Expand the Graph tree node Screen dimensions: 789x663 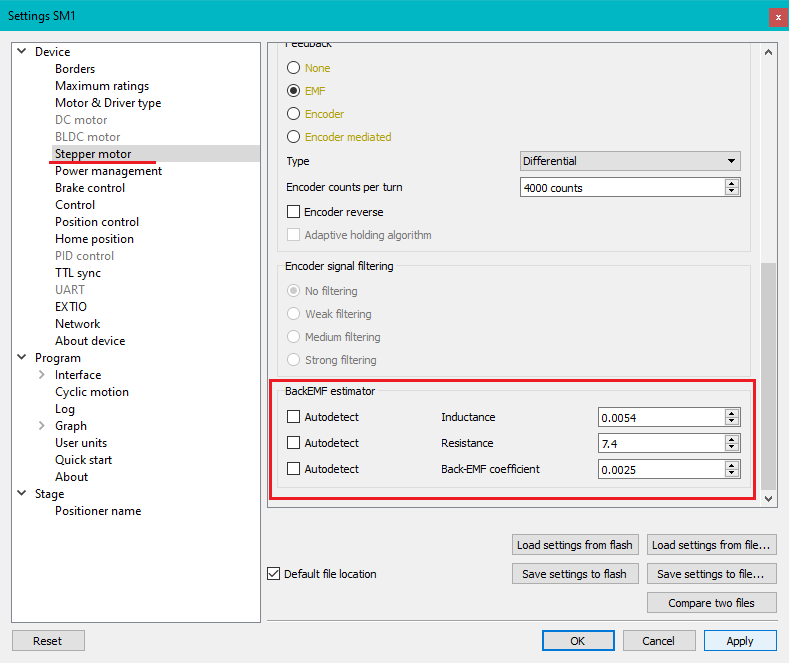click(x=41, y=426)
